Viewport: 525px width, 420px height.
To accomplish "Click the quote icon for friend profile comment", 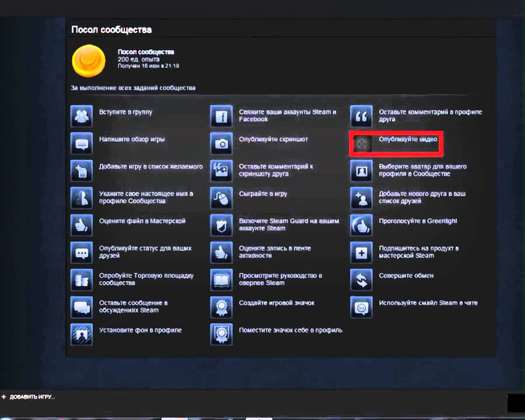I will click(x=361, y=116).
